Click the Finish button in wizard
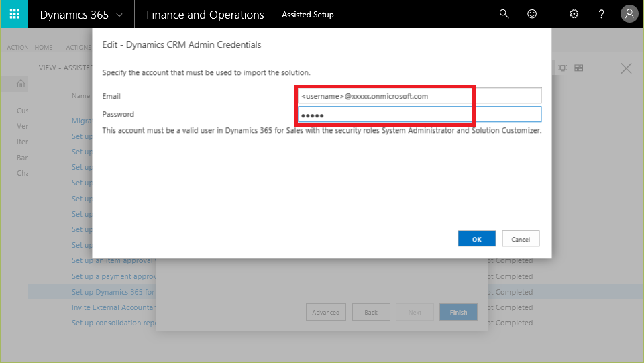Image resolution: width=644 pixels, height=363 pixels. (458, 312)
